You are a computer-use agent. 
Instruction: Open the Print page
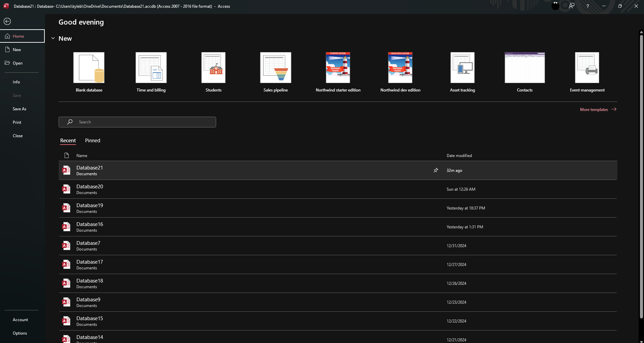[x=22, y=122]
